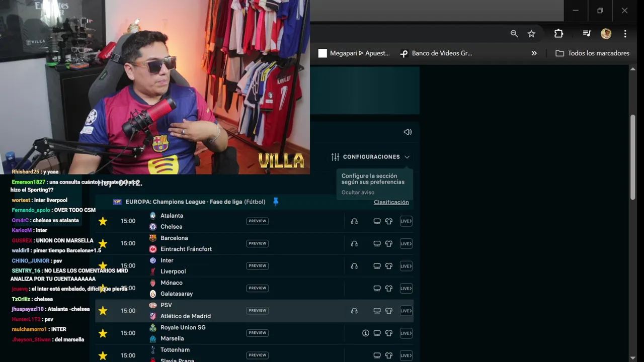This screenshot has width=644, height=362.
Task: Open LIVE button in Inter–Liverpool row
Action: pyautogui.click(x=406, y=266)
